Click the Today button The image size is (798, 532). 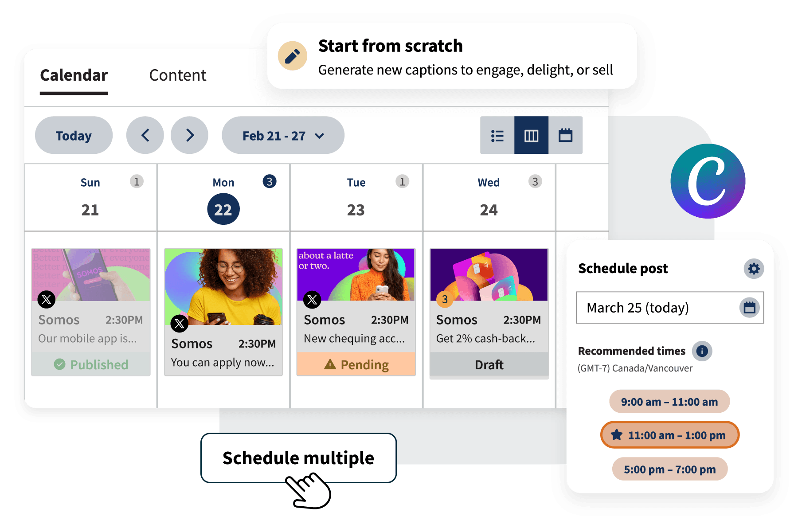(x=74, y=136)
